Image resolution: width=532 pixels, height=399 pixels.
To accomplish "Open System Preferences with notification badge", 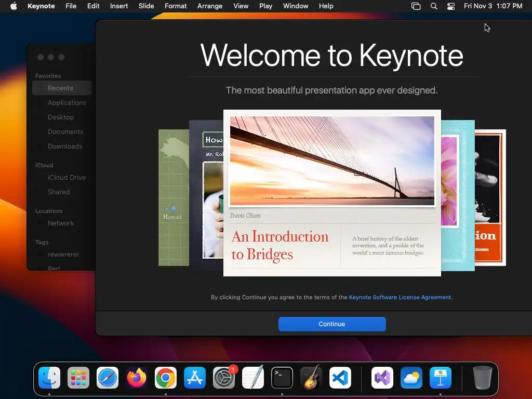I will point(224,378).
